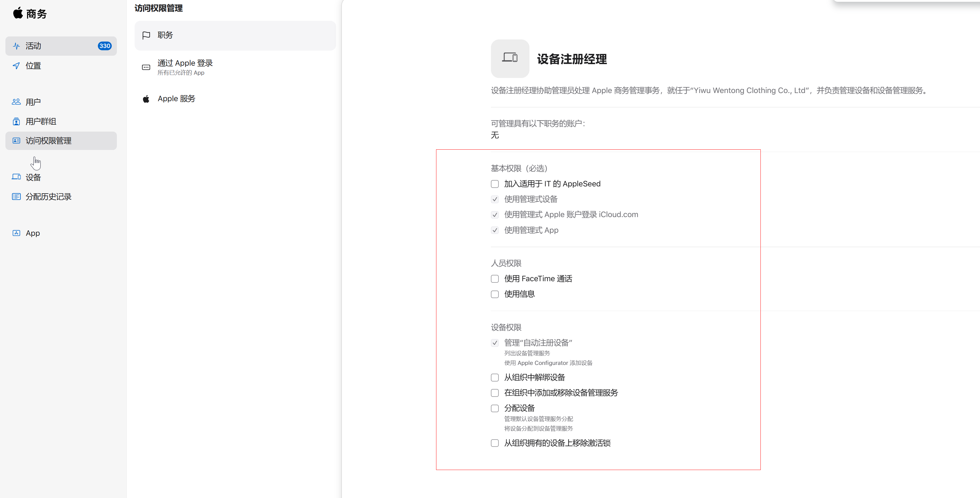
Task: Click the 将设备分配到设备管理服务 text
Action: (x=538, y=429)
